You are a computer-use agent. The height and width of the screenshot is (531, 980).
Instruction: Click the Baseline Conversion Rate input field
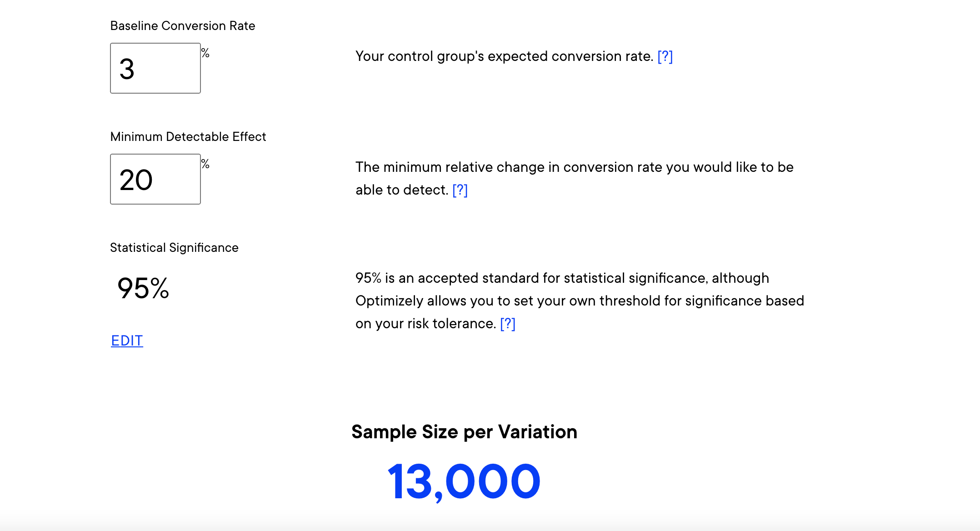(x=155, y=68)
